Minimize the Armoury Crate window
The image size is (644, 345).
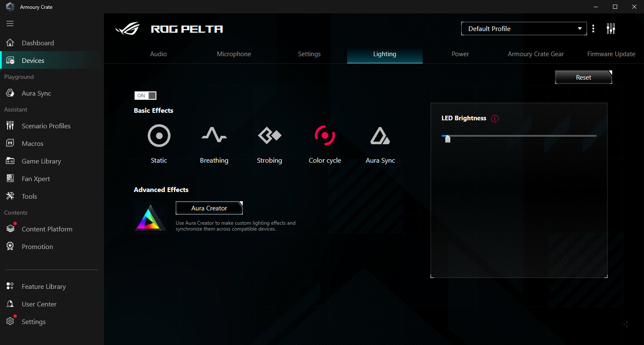[596, 7]
